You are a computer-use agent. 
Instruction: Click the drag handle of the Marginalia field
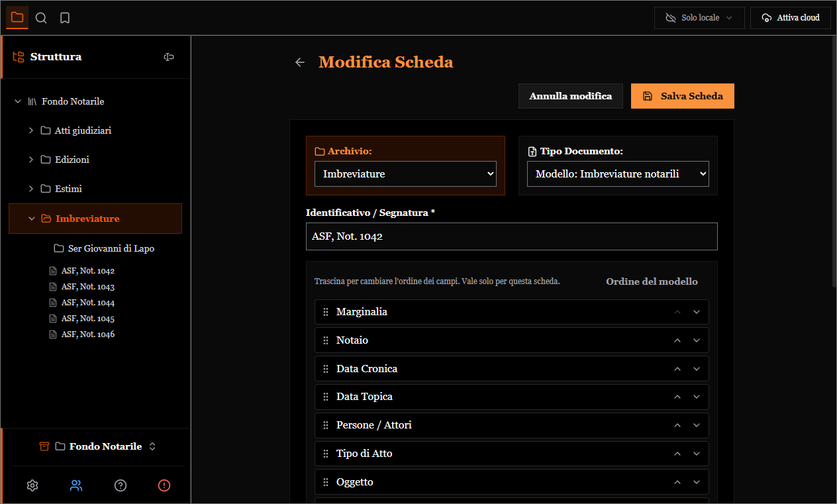pyautogui.click(x=326, y=312)
